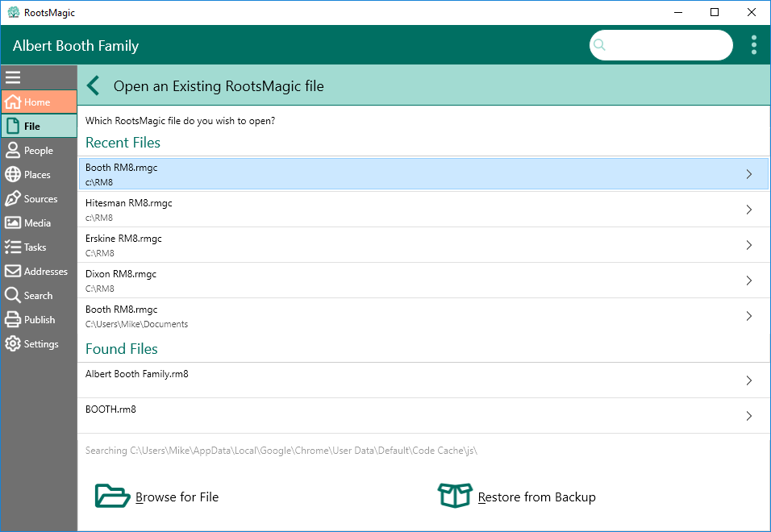
Task: Click the People person icon
Action: 13,150
